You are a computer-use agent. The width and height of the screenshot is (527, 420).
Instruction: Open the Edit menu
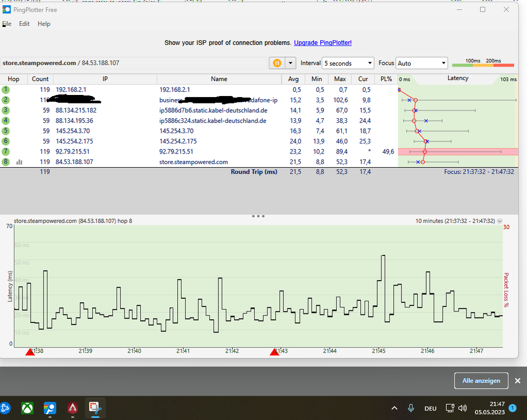click(24, 24)
